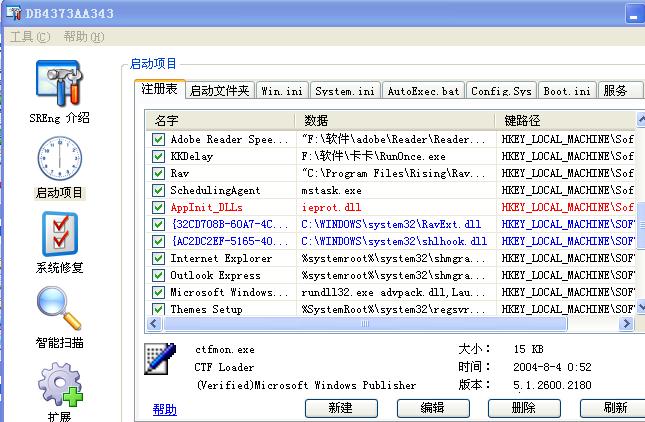Open the 工具(C) menu
The image size is (645, 422).
click(30, 37)
